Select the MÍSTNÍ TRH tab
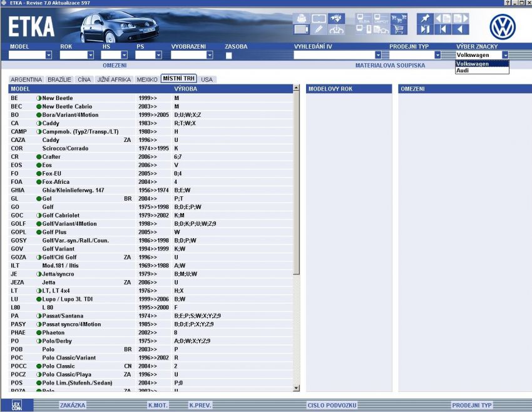Screen dimensions: 532x412 point(179,79)
